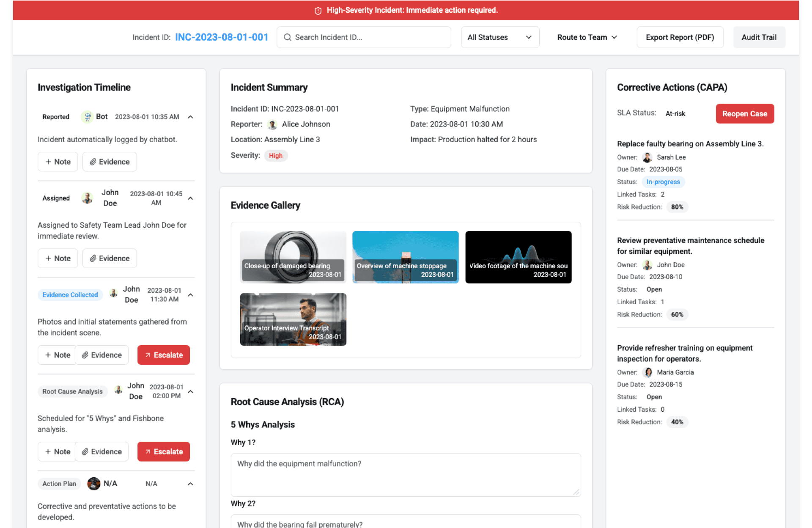Click Maria Garcia's owner avatar

pyautogui.click(x=647, y=372)
